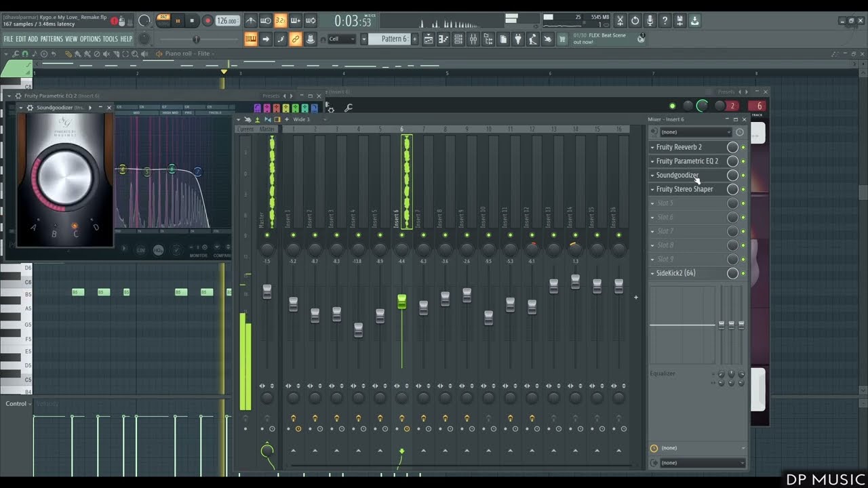Toggle Fruity Reeverb 2 effect enable LED
Viewport: 868px width, 488px height.
[743, 147]
